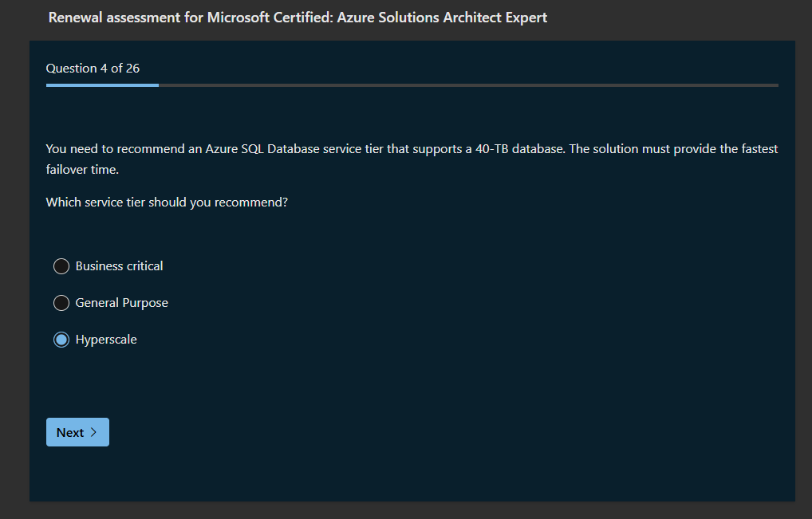Click the selected Hyperscale radio button
Image resolution: width=812 pixels, height=519 pixels.
tap(61, 340)
